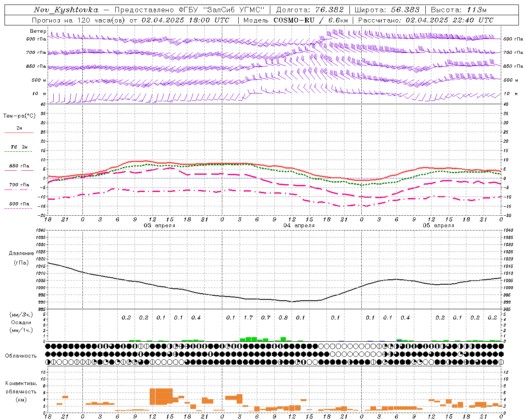Click the Облачность label
Viewport: 525px width, 420px height.
point(21,356)
